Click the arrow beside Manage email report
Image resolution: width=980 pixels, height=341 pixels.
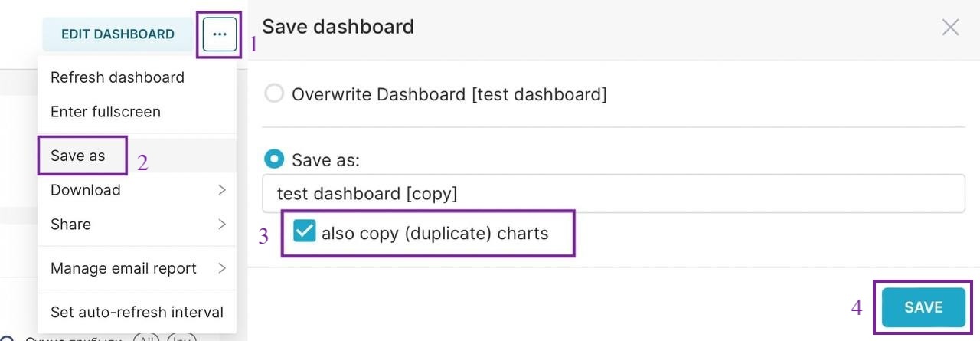[x=222, y=268]
